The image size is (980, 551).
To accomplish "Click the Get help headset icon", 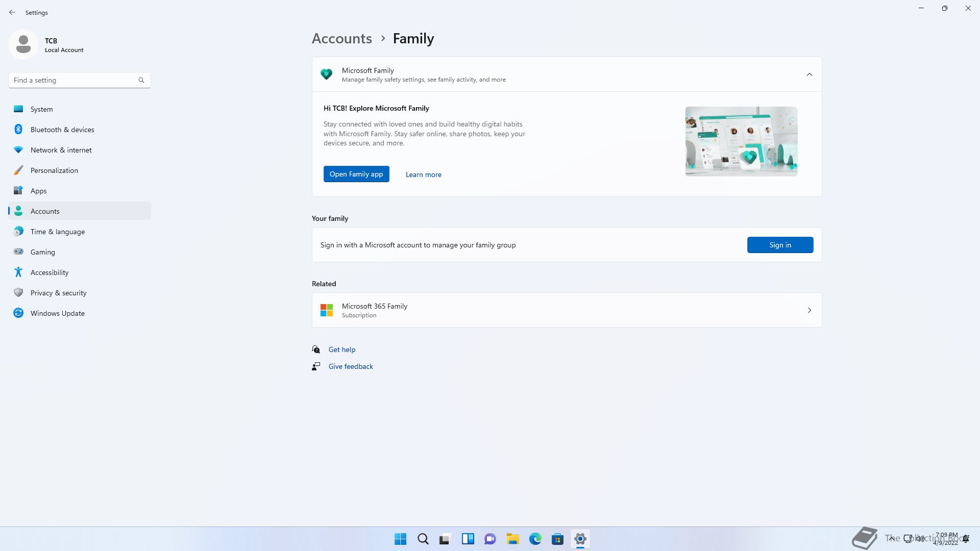I will point(316,349).
